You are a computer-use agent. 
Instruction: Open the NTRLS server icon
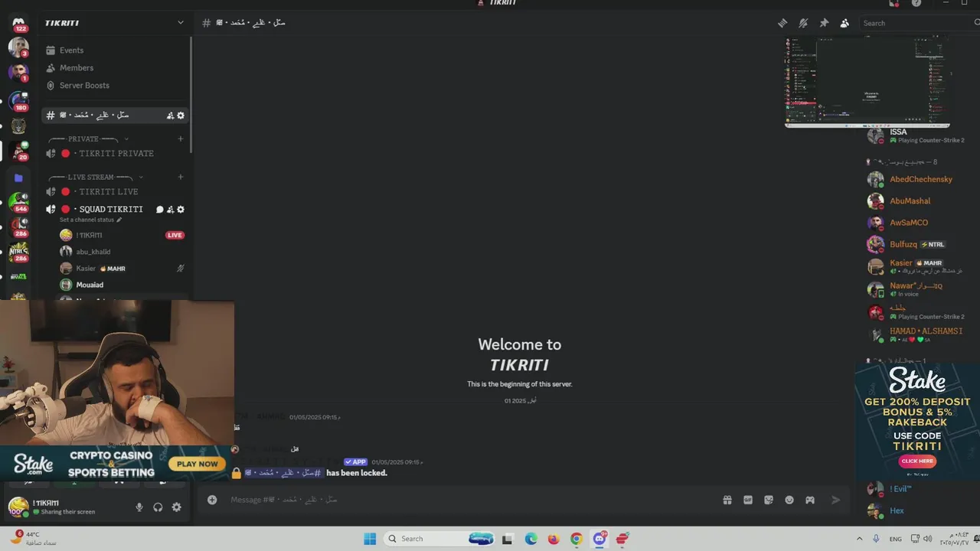(x=18, y=252)
